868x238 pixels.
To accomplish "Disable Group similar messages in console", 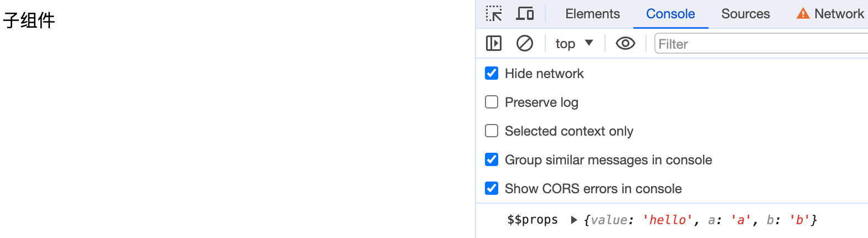I will (492, 160).
